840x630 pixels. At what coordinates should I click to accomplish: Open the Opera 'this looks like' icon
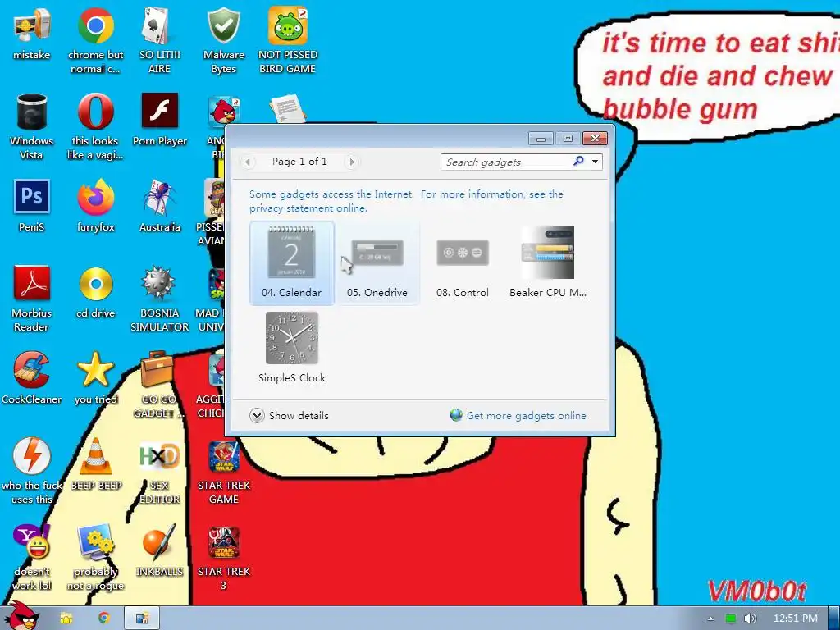[x=95, y=127]
